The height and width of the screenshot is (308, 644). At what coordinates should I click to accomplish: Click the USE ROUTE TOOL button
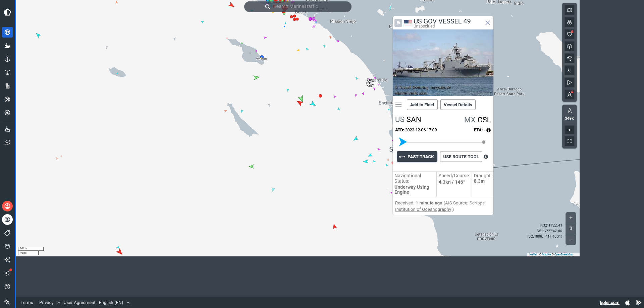[x=461, y=157]
